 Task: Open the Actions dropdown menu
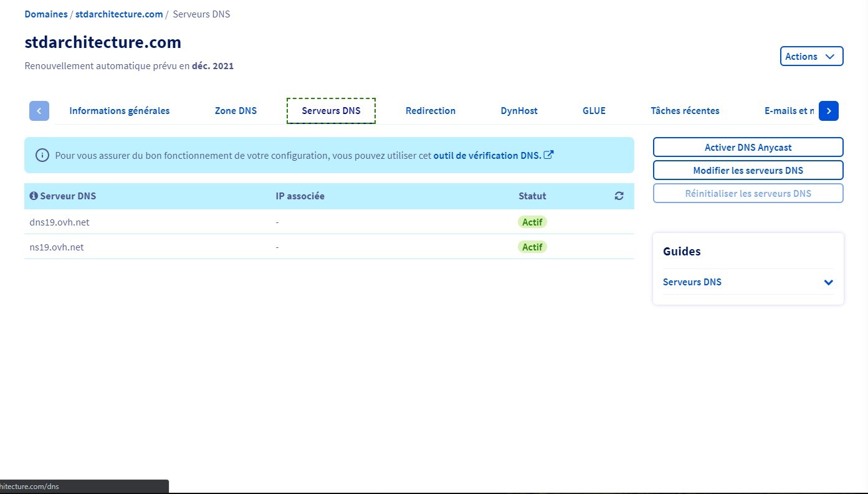point(811,56)
